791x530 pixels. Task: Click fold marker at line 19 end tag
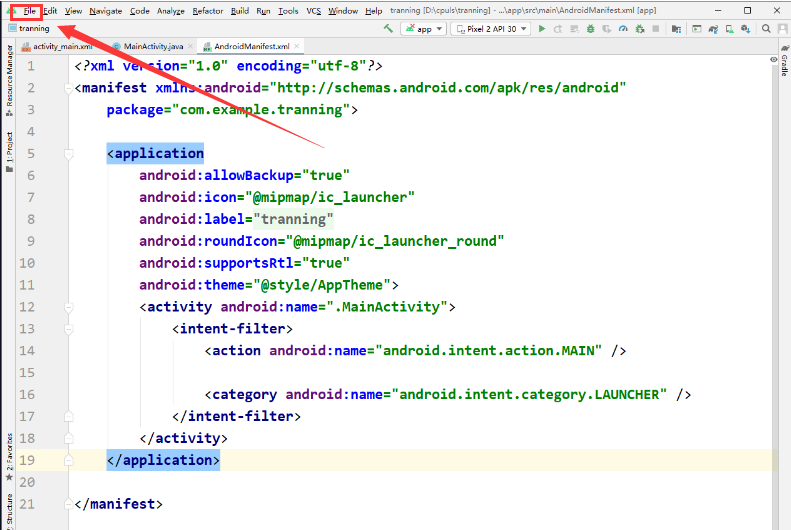click(69, 460)
